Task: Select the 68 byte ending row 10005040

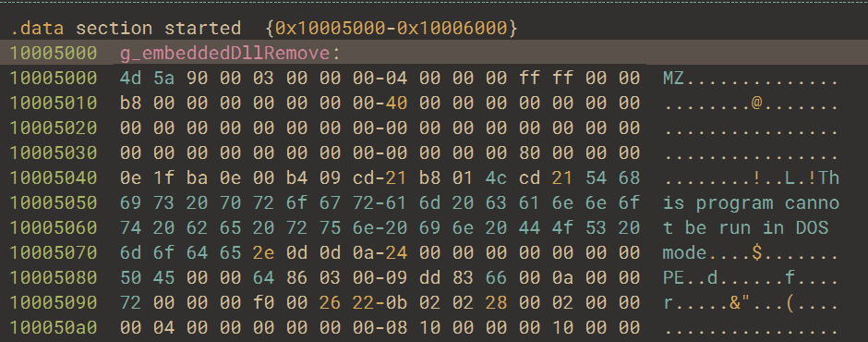Action: pyautogui.click(x=630, y=177)
